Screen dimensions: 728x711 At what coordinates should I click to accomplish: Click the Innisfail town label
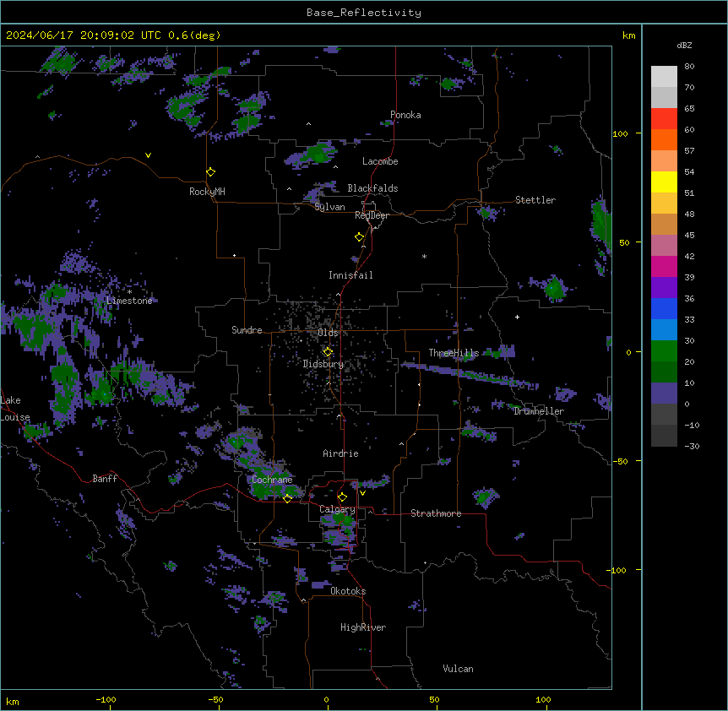pos(350,275)
